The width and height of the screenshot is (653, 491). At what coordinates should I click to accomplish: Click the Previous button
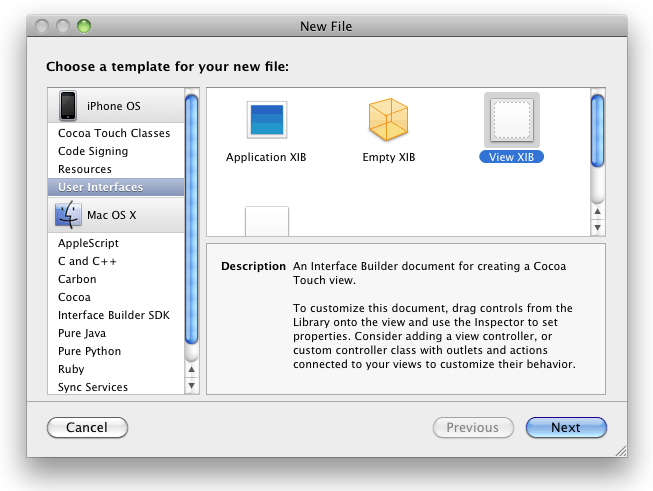click(473, 427)
